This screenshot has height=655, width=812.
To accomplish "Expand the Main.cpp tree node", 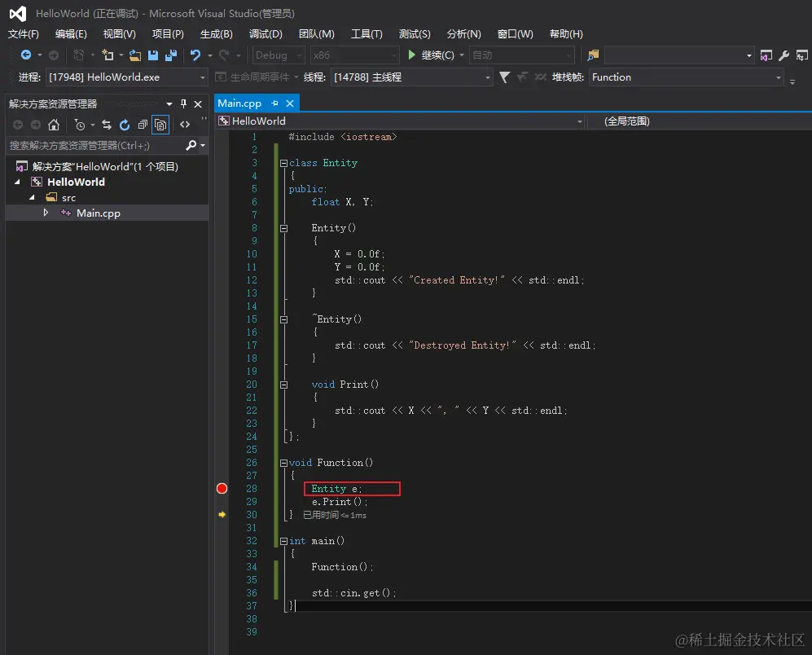I will pyautogui.click(x=46, y=213).
